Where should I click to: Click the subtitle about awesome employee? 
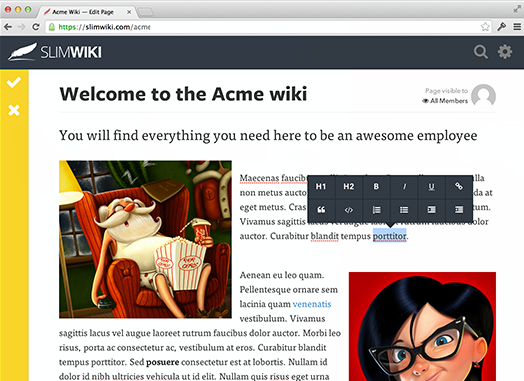click(x=268, y=136)
